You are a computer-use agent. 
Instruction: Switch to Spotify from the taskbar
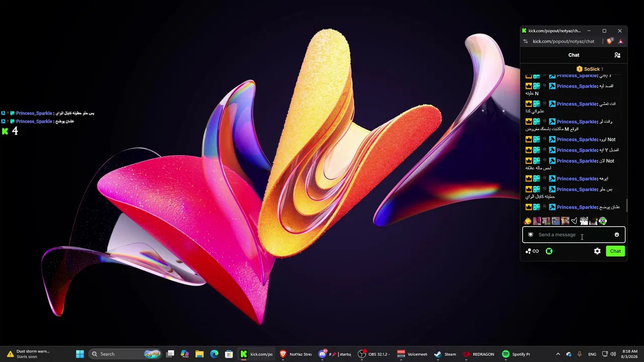(517, 354)
